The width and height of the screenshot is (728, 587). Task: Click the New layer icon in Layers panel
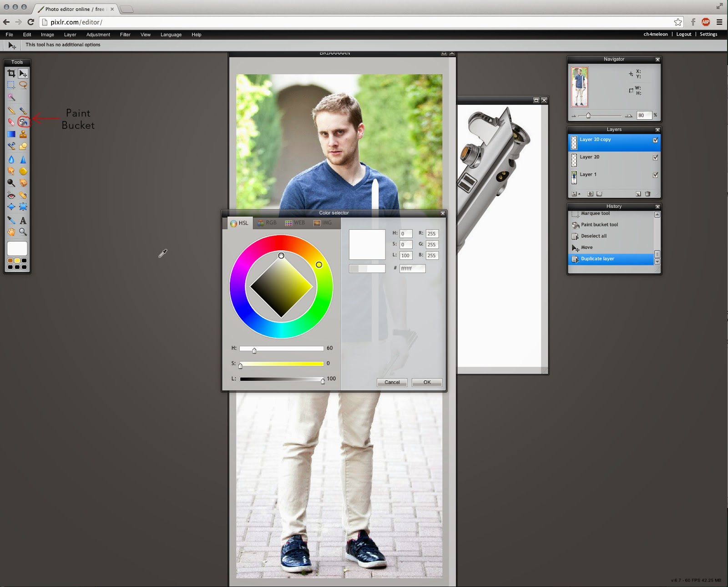point(638,194)
